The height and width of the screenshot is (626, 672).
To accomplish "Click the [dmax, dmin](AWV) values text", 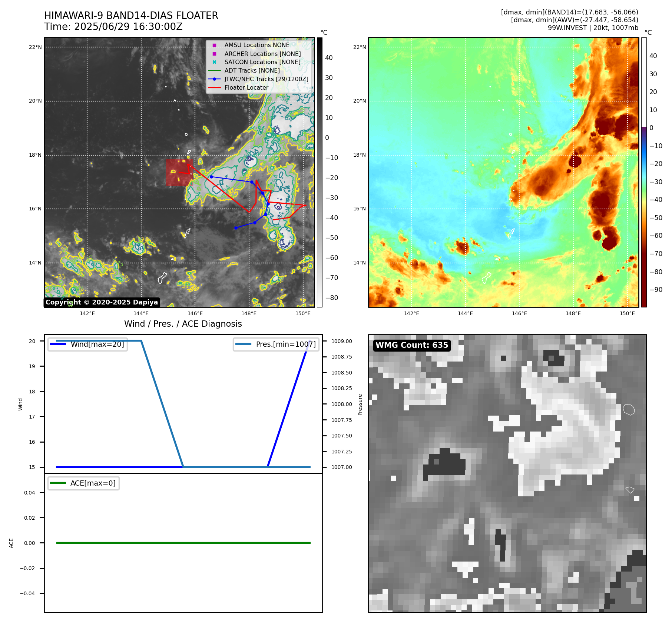I will (x=575, y=20).
